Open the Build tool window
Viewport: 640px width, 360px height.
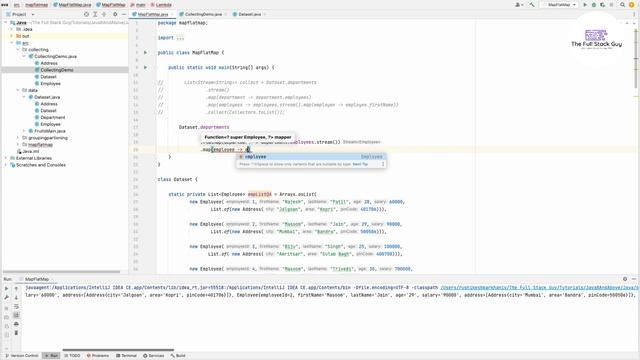pyautogui.click(x=178, y=356)
